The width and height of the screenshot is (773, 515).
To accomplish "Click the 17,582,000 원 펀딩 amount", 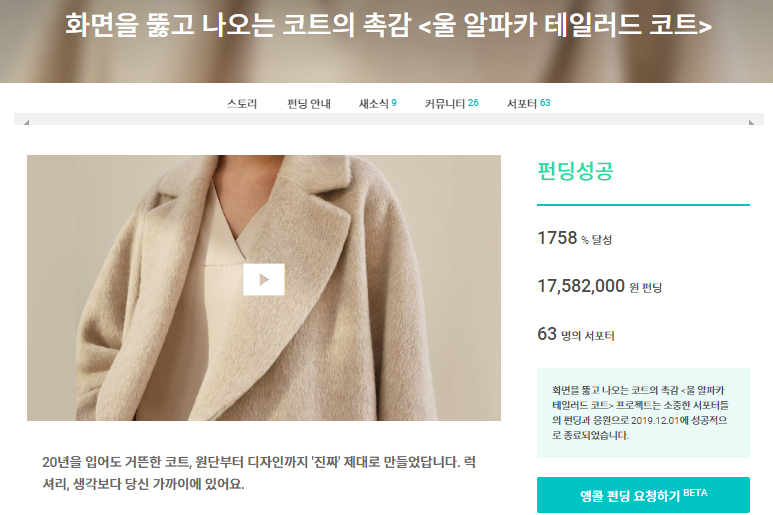I will (599, 286).
